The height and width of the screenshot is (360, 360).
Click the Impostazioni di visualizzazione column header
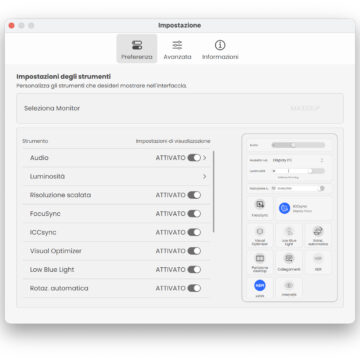point(173,141)
